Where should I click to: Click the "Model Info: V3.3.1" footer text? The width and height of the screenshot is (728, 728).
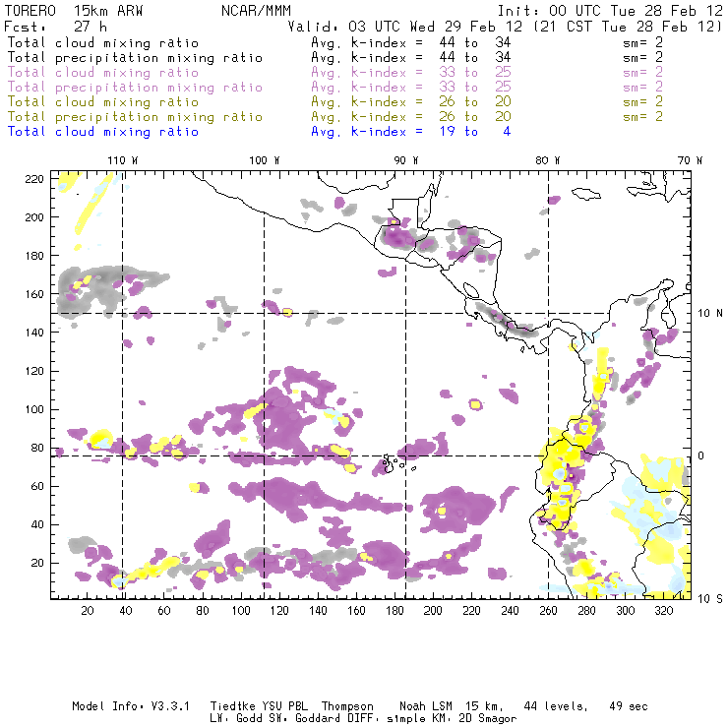click(x=131, y=706)
